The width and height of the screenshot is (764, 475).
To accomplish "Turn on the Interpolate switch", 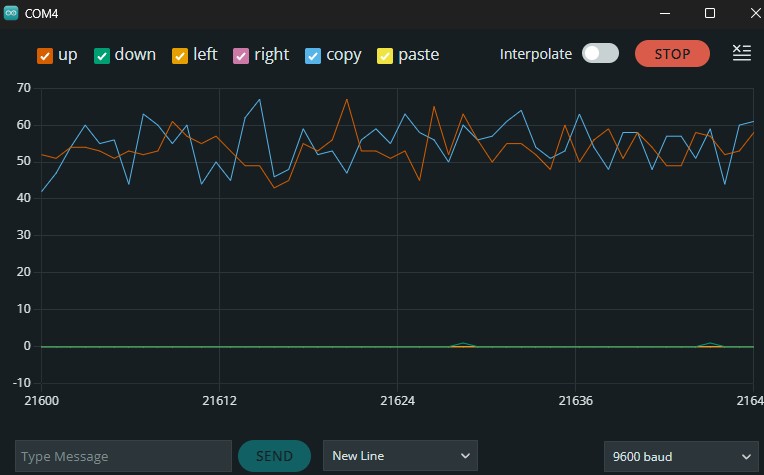I will tap(600, 54).
